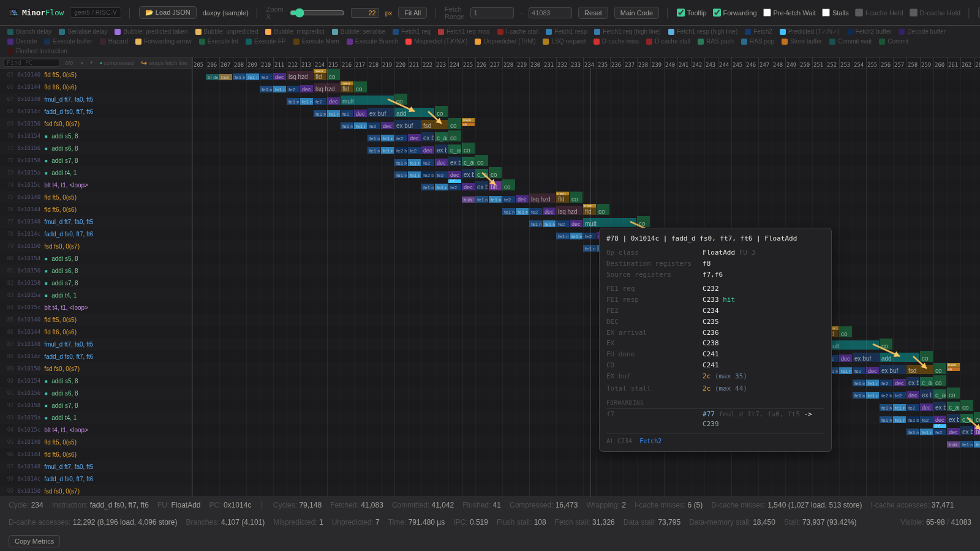Screen dimensions: 980x551
Task: Disable the Tooltip checkbox
Action: (x=681, y=13)
